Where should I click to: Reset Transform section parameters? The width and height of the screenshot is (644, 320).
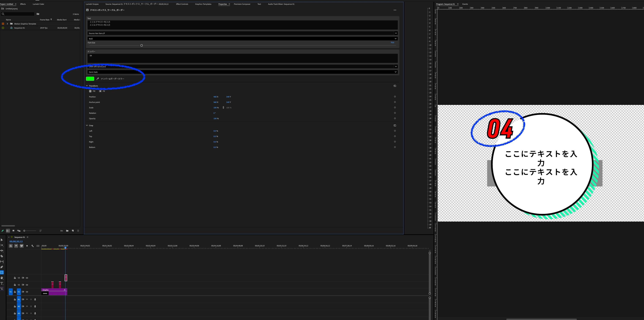click(395, 86)
